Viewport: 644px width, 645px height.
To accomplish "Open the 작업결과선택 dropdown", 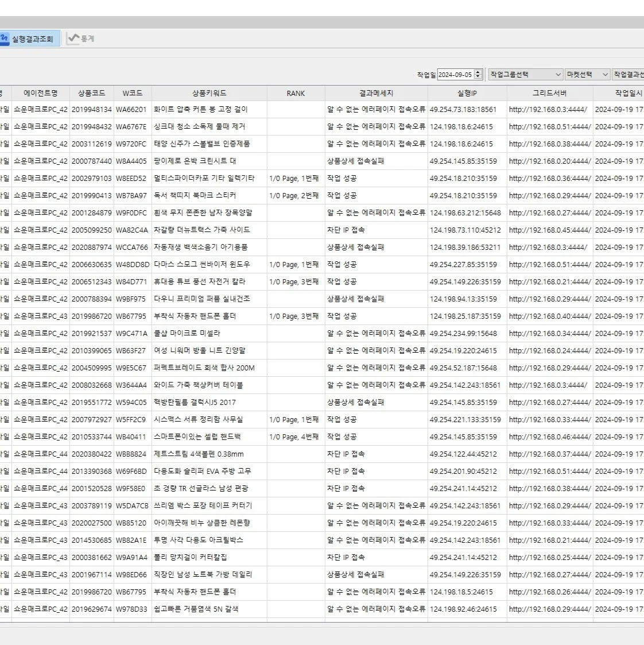I will coord(627,75).
